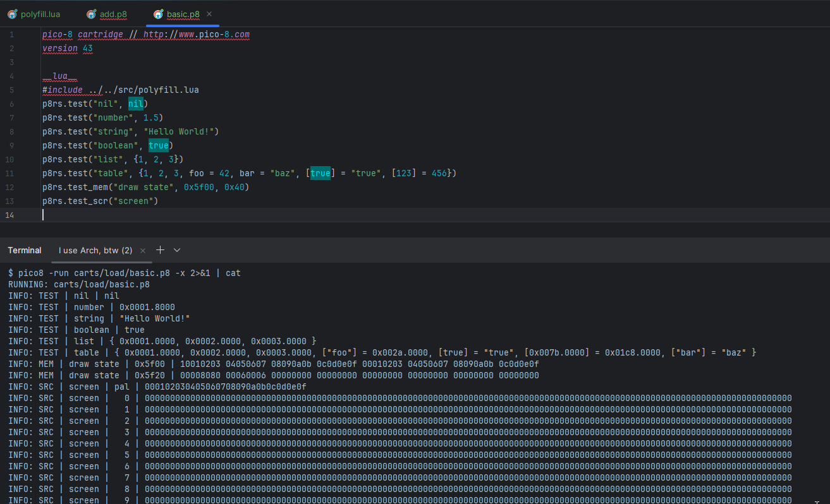Click the "Hello World!" string in the editor
This screenshot has width=830, height=504.
coord(179,131)
